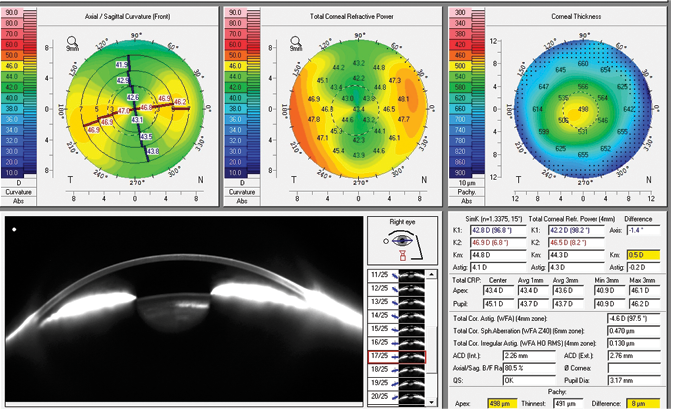The image size is (676, 409).
Task: Click the Difference Axis field showing -1.4°
Action: [643, 230]
